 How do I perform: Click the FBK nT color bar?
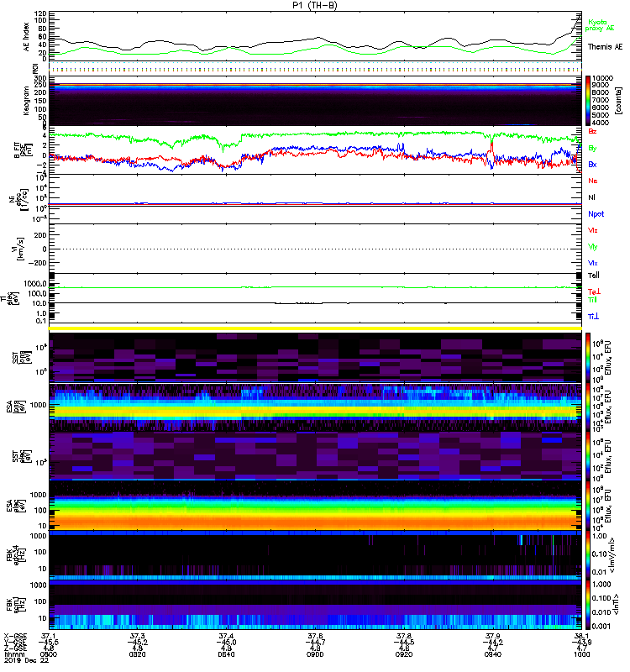pos(587,605)
